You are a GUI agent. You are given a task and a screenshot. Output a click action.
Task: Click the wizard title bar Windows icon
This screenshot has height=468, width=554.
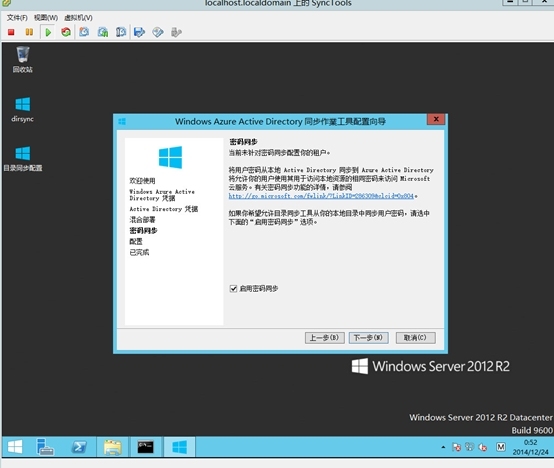tap(122, 122)
